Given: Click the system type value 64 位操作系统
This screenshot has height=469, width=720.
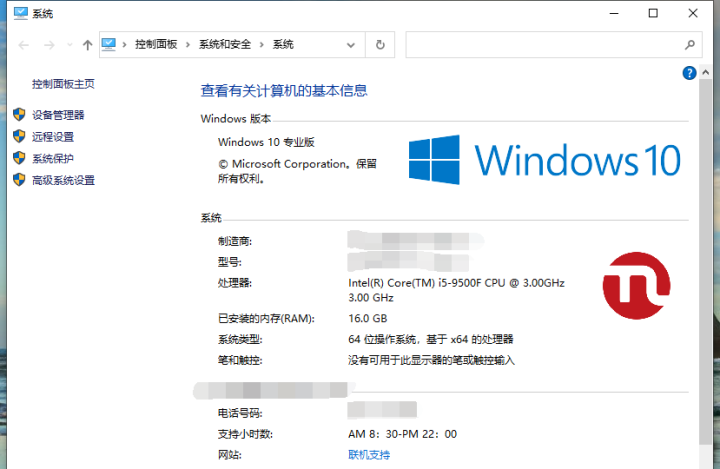Looking at the screenshot, I should pos(431,339).
